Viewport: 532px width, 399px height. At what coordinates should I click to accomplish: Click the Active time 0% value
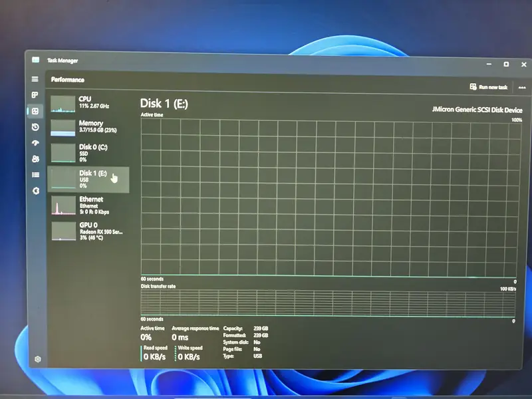(146, 337)
